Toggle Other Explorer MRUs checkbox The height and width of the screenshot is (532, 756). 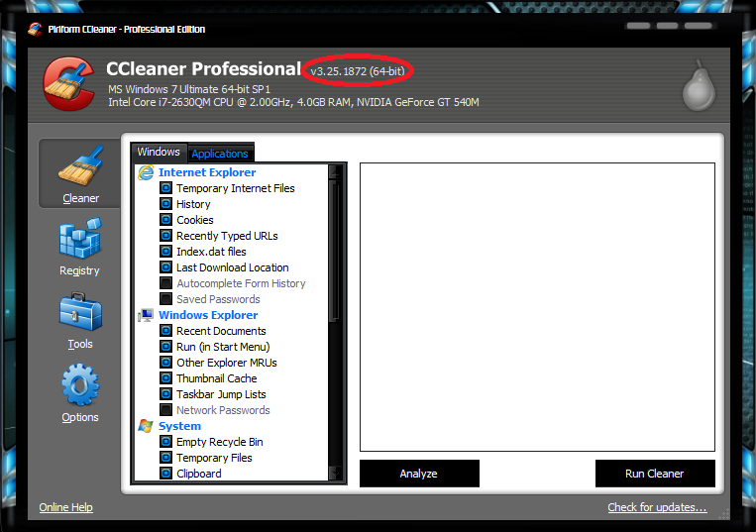(x=165, y=363)
